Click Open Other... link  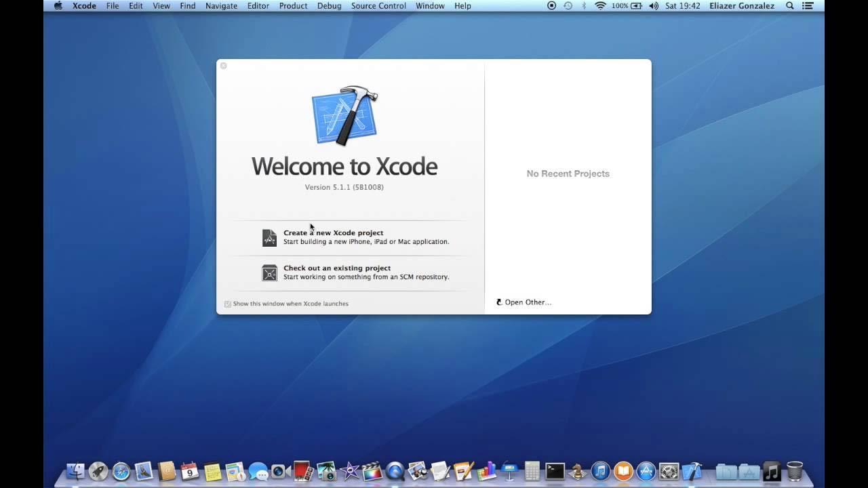point(524,302)
